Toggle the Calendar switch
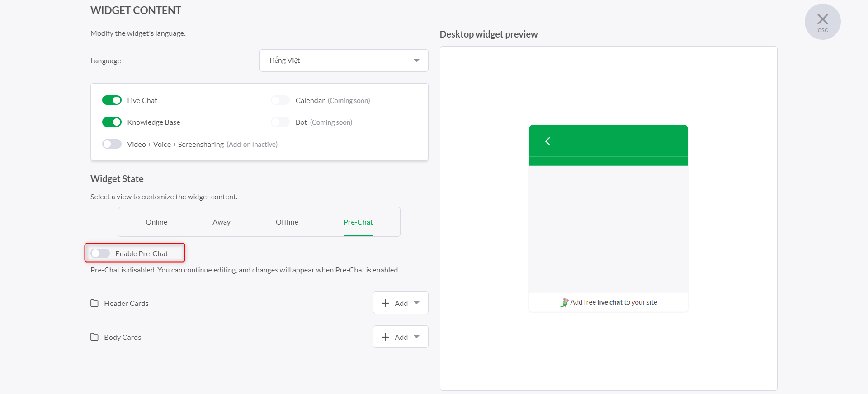The width and height of the screenshot is (868, 394). (x=280, y=100)
